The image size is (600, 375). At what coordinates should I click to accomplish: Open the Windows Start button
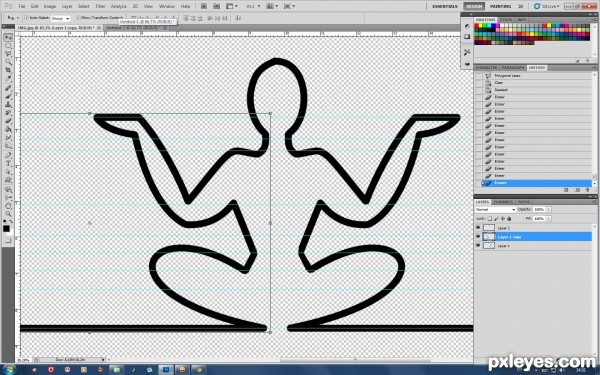pyautogui.click(x=9, y=370)
